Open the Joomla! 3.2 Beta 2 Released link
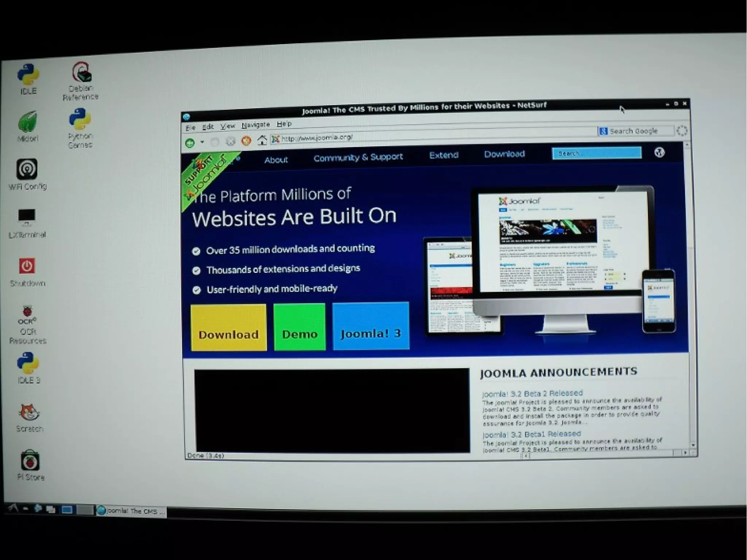 pos(532,393)
